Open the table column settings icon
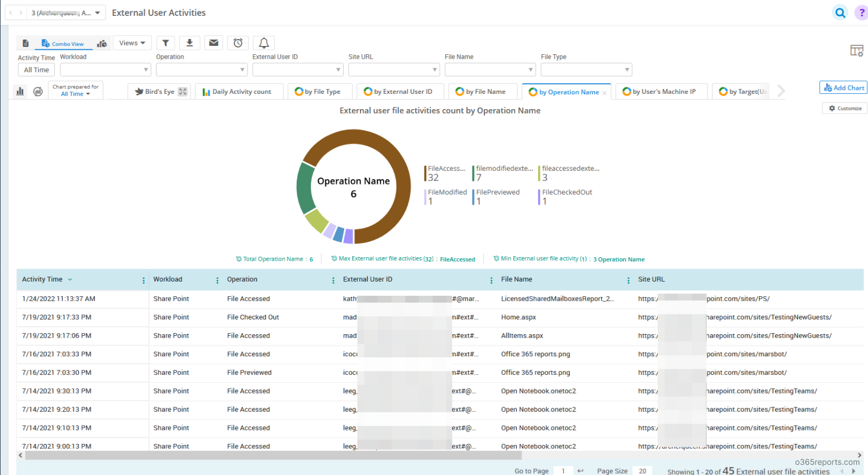 coord(857,51)
